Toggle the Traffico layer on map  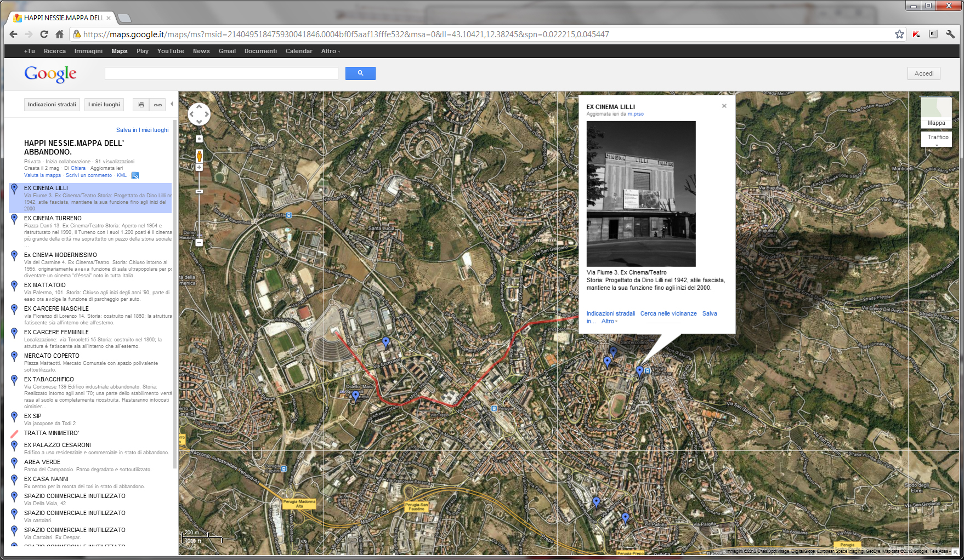click(x=937, y=138)
